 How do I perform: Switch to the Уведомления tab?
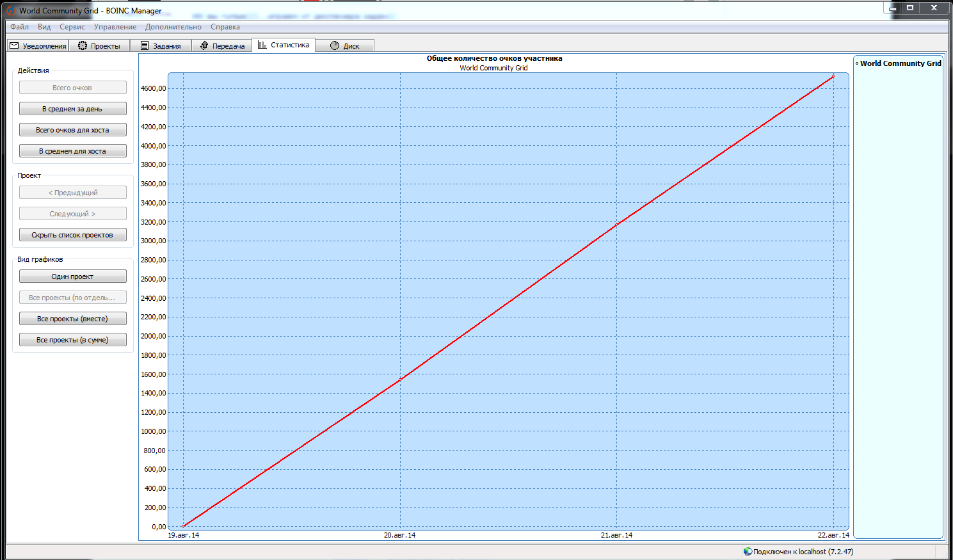(x=38, y=45)
